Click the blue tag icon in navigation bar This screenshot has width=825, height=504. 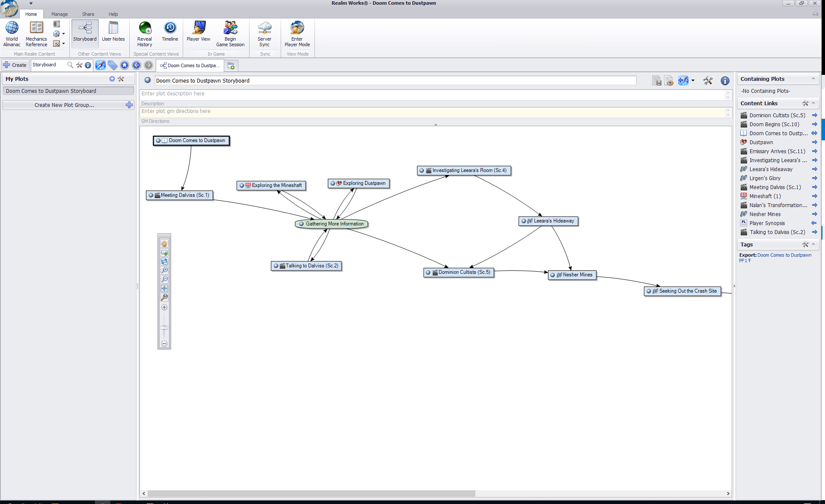(x=112, y=65)
